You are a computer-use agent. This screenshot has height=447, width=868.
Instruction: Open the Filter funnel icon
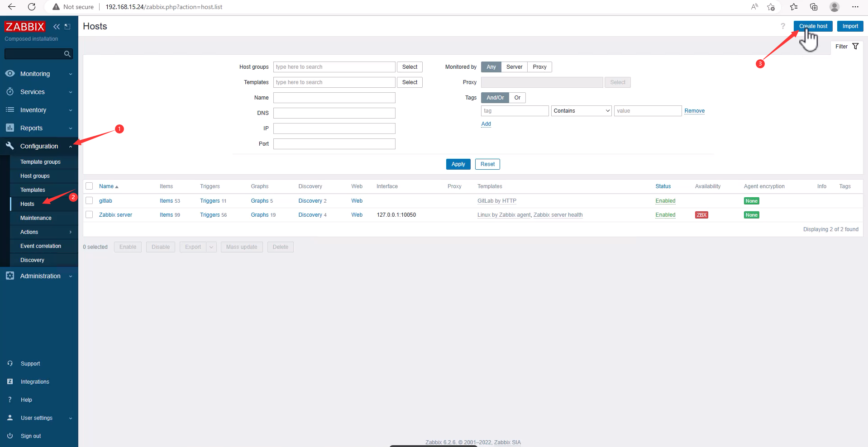[x=855, y=47]
